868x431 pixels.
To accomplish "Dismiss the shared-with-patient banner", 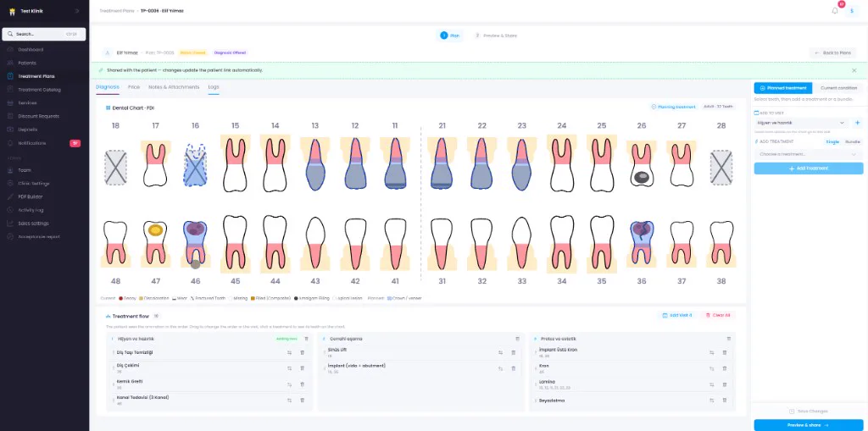I will (854, 71).
